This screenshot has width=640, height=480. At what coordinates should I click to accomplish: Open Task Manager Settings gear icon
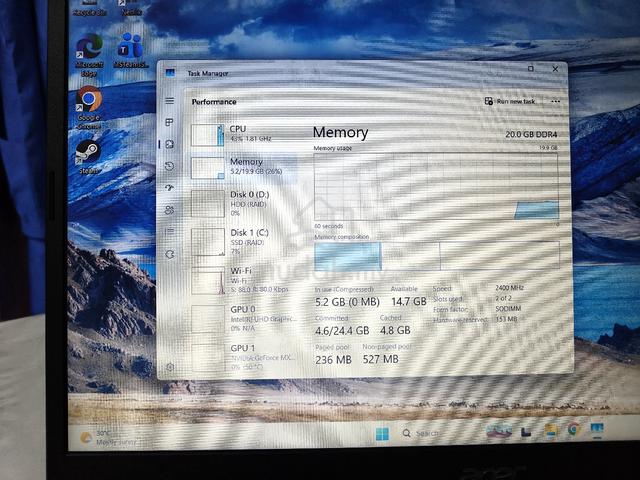pos(170,367)
